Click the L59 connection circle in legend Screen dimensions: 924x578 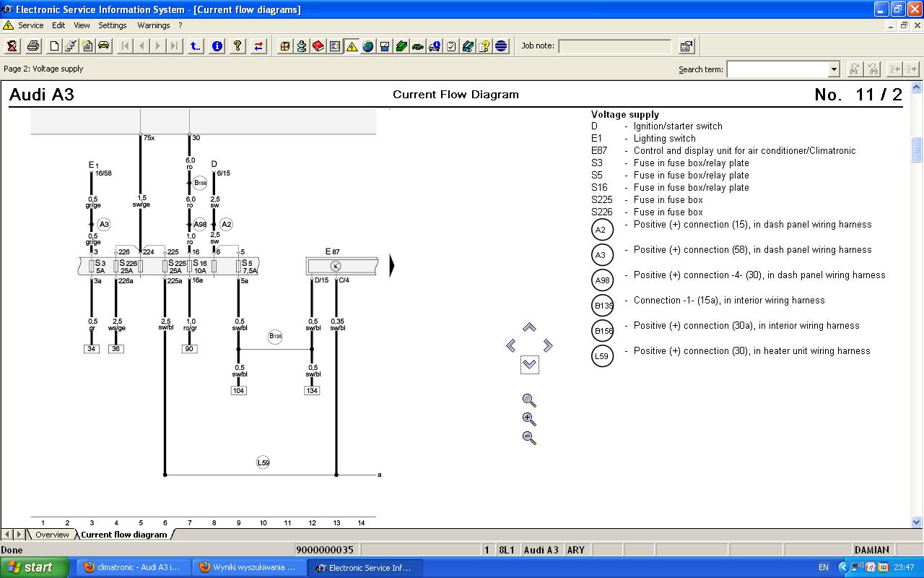(x=602, y=356)
